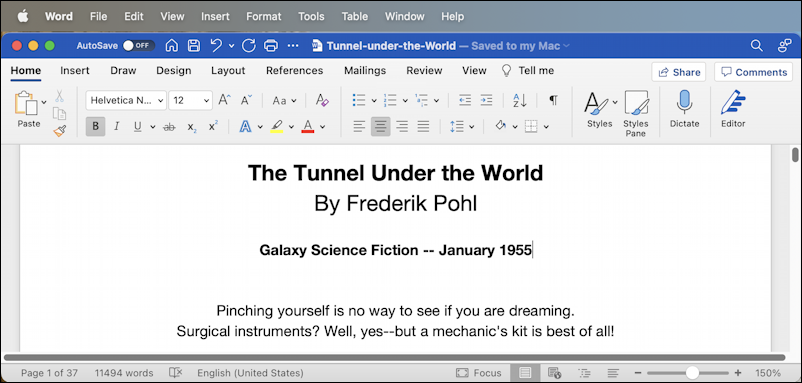Open spelling check book icon in status bar
Screen dimensions: 802x383
[175, 373]
